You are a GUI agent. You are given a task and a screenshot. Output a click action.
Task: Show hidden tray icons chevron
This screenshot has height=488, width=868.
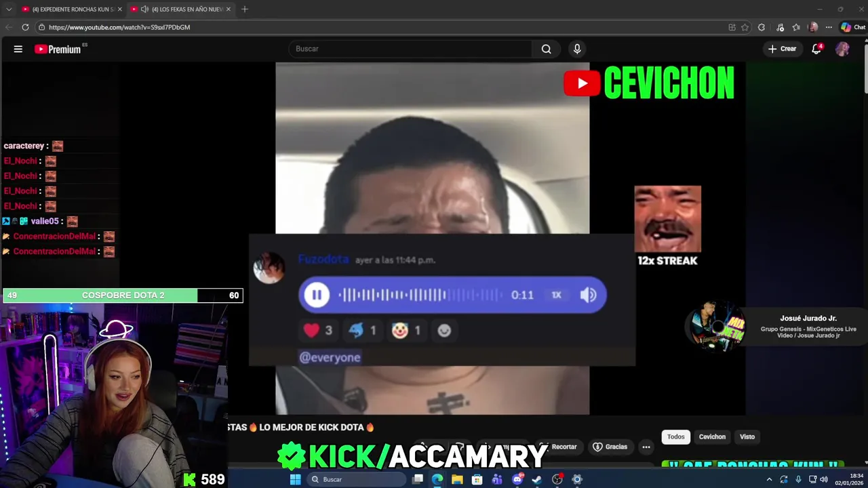pos(769,479)
